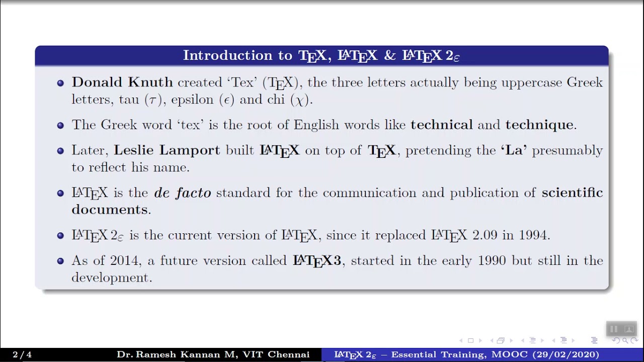644x362 pixels.
Task: Pause recording with the pause icon
Action: (x=614, y=329)
